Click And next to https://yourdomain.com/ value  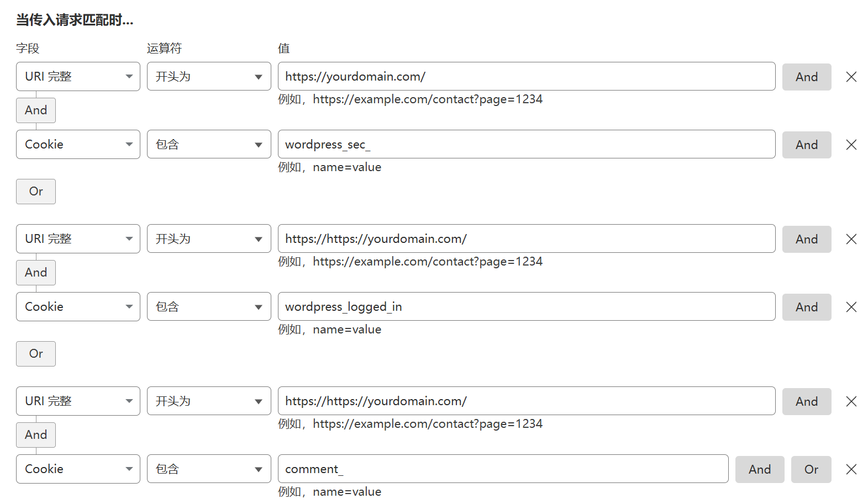tap(806, 77)
